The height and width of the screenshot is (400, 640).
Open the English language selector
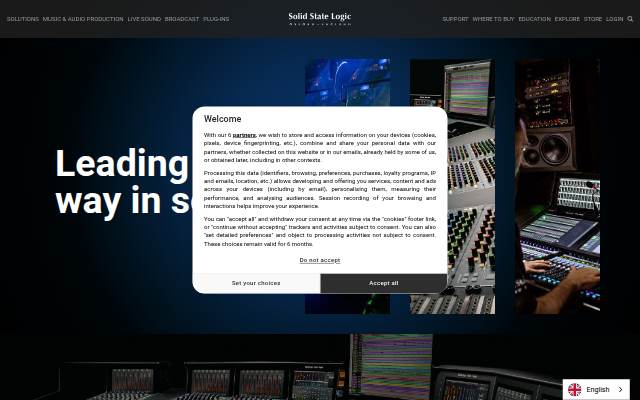[x=596, y=389]
